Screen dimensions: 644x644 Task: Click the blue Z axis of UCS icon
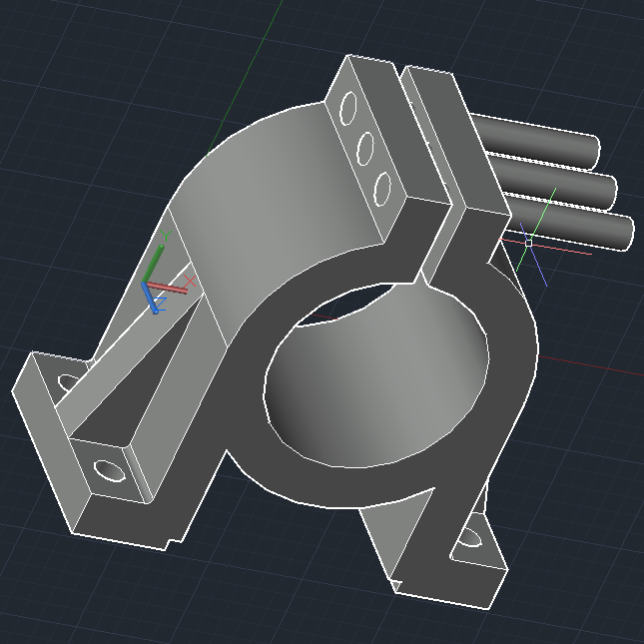150,299
